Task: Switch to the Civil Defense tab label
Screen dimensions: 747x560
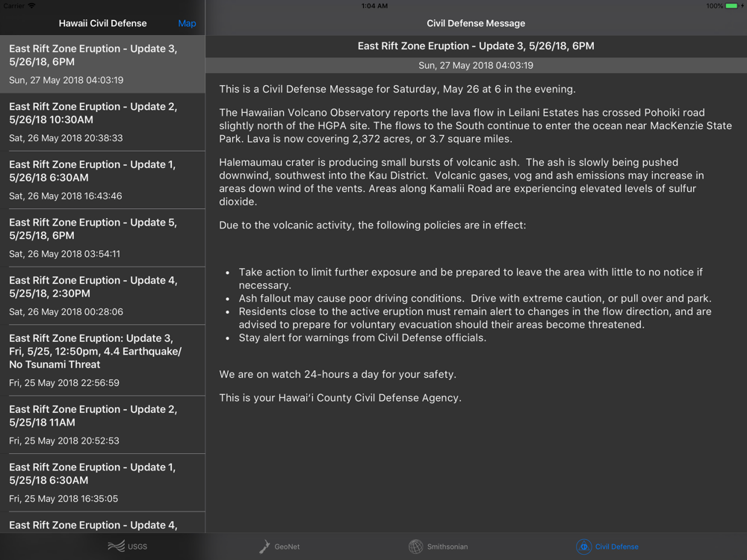Action: pyautogui.click(x=616, y=547)
